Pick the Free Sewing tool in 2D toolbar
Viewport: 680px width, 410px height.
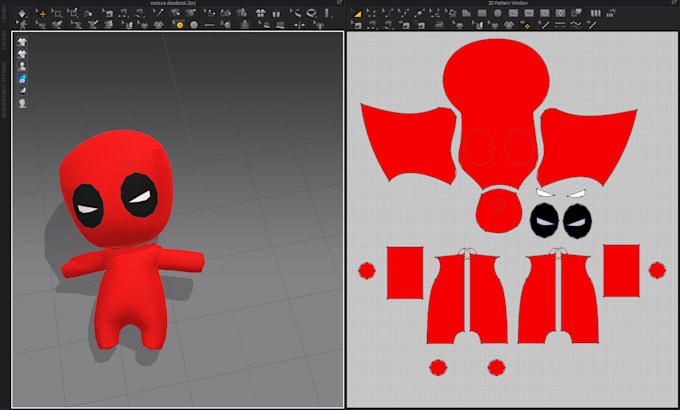coord(388,25)
